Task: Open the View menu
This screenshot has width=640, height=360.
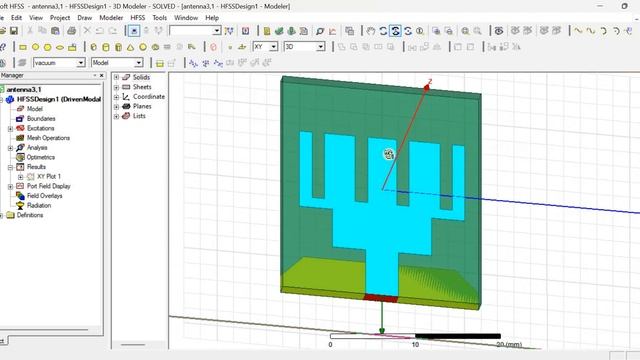Action: (x=36, y=18)
